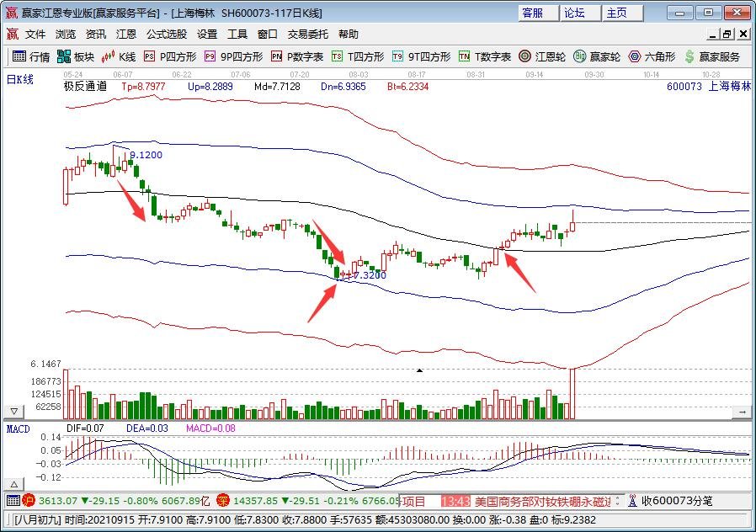The width and height of the screenshot is (756, 532).
Task: Open the 工具 menu
Action: 237,35
